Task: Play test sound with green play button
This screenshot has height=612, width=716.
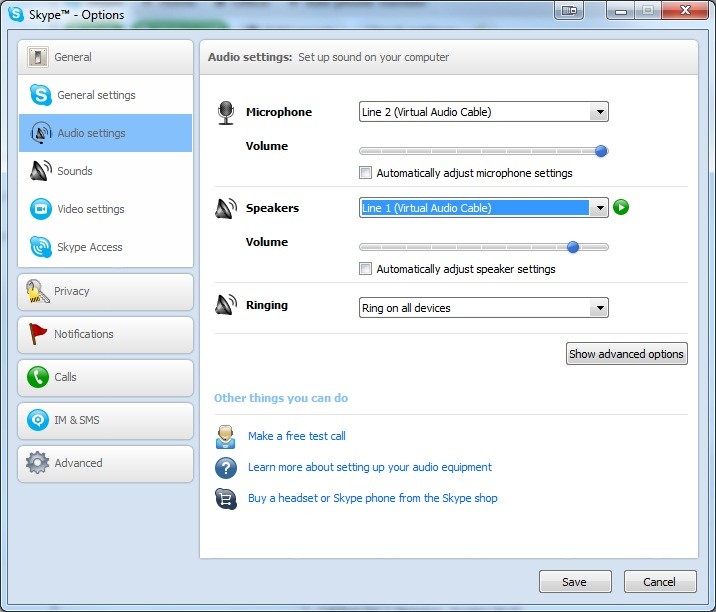Action: [621, 207]
